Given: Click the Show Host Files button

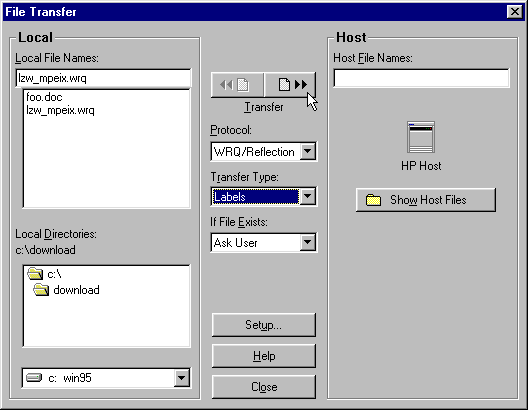Looking at the screenshot, I should [426, 200].
